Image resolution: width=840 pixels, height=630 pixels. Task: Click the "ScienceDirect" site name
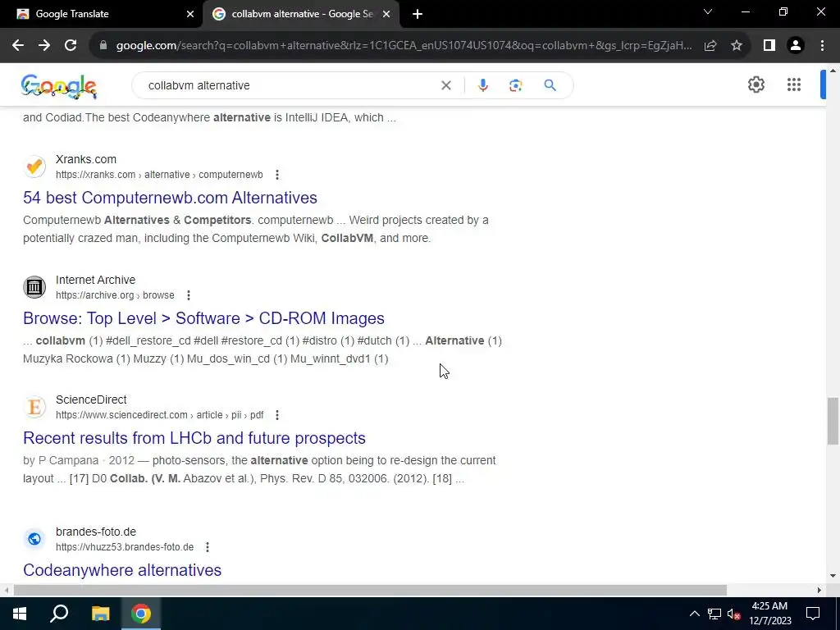point(91,399)
